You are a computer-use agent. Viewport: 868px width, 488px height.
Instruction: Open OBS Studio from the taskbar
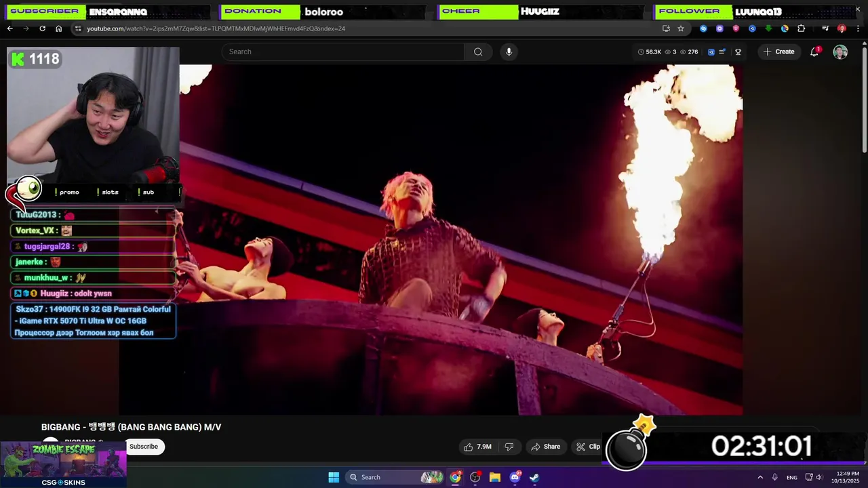coord(475,477)
